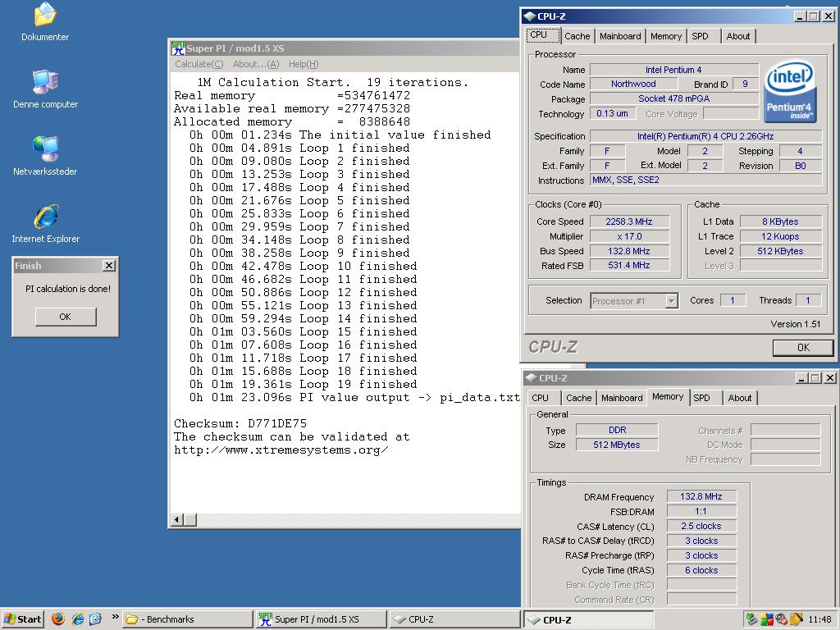Click the lower CPU-Z title bar icon
Screen dimensions: 840x630
coord(531,377)
